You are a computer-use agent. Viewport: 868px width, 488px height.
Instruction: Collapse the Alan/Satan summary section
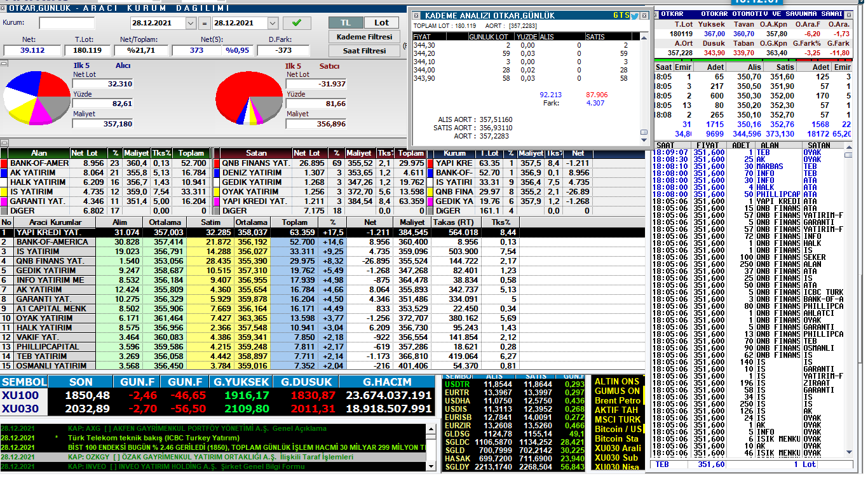[x=3, y=142]
